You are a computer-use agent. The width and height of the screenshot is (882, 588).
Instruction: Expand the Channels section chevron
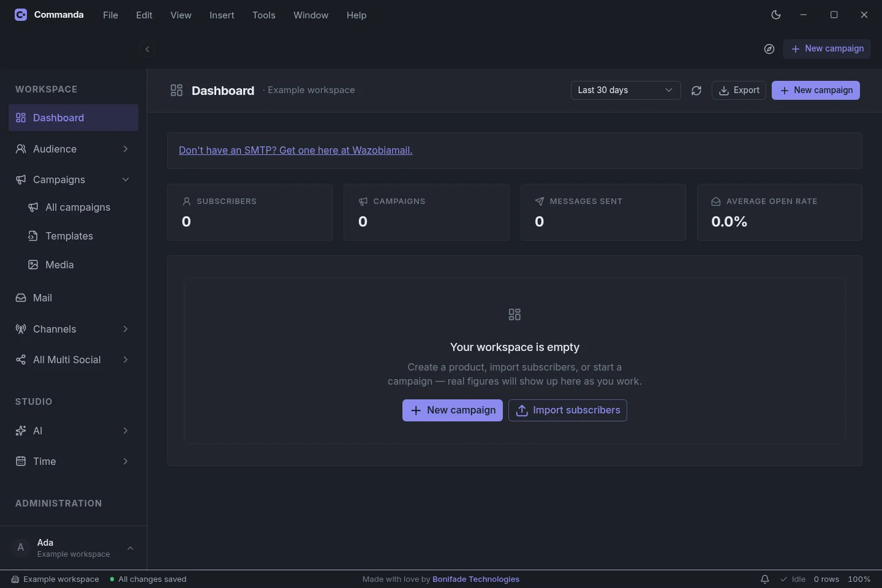click(x=126, y=329)
